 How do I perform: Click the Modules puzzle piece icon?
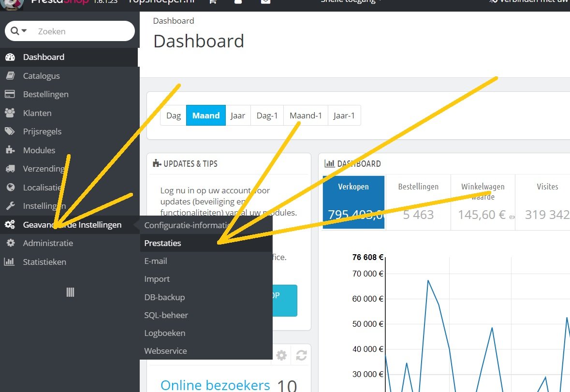click(x=10, y=150)
